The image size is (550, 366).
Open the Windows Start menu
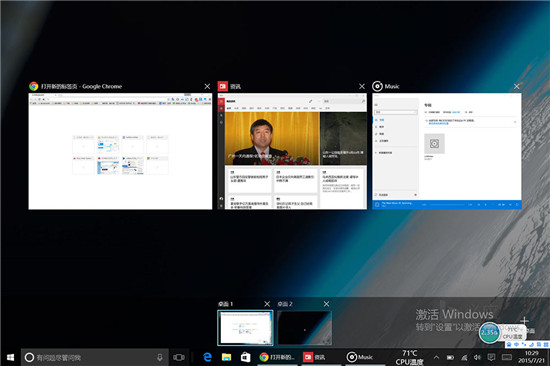point(10,357)
